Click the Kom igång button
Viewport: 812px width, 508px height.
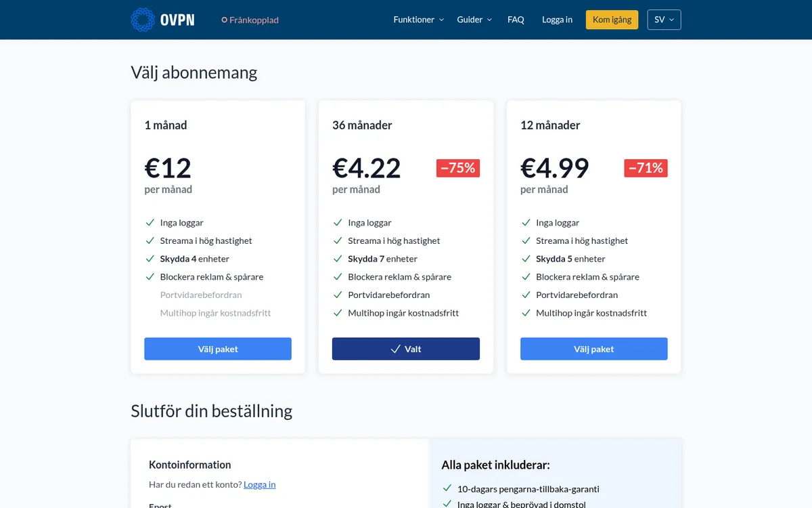612,20
